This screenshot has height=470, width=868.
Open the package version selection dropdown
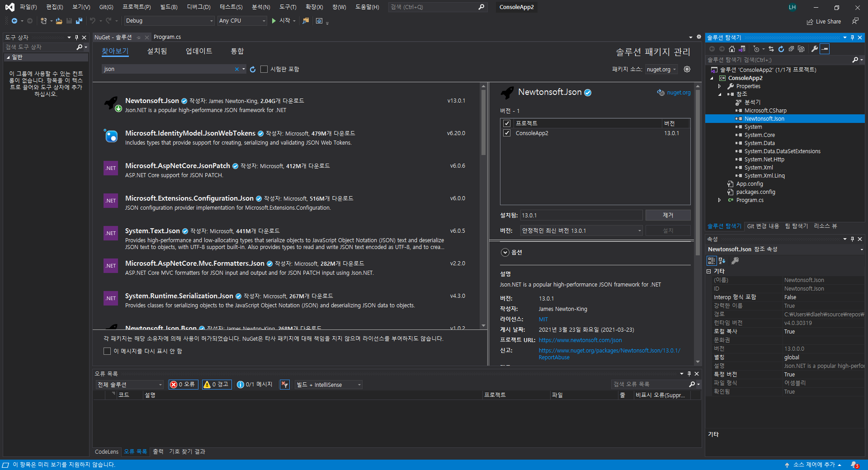(581, 230)
